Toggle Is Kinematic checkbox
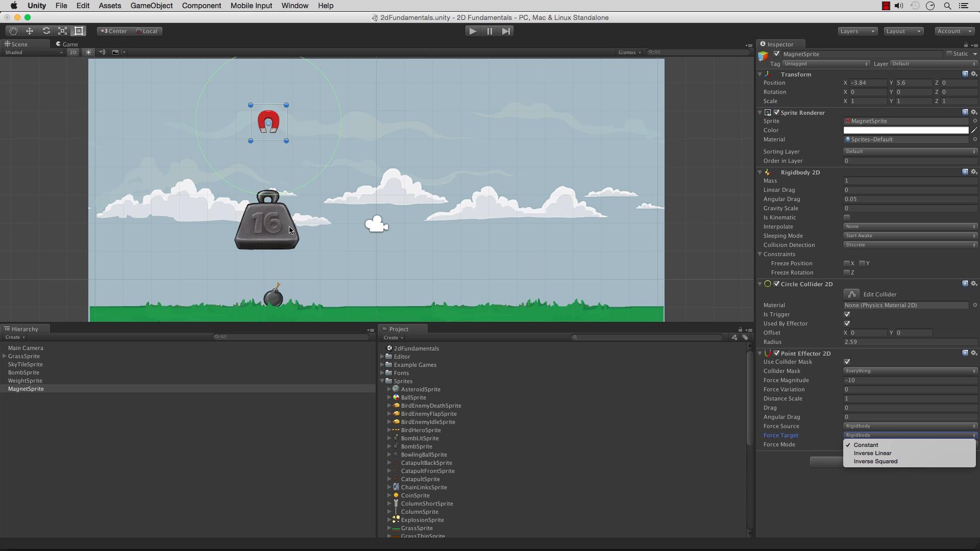 pyautogui.click(x=847, y=217)
